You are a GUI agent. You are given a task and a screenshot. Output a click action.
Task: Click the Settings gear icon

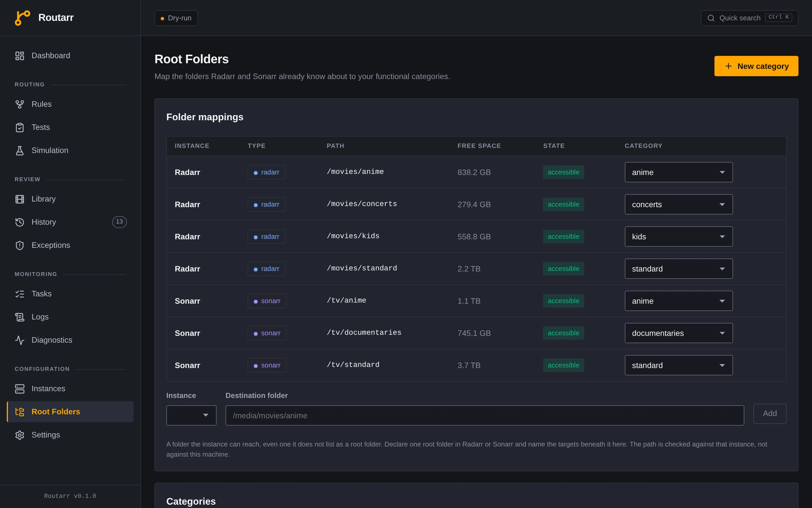(20, 435)
